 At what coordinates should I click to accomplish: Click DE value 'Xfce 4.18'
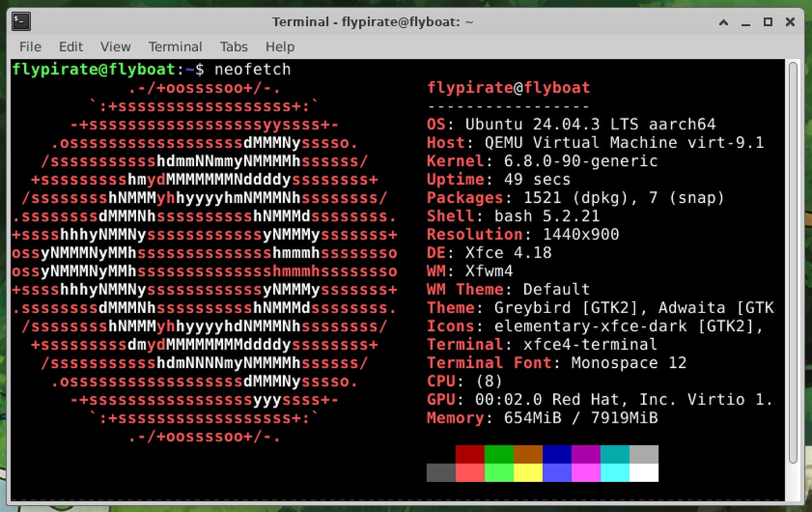pyautogui.click(x=509, y=253)
